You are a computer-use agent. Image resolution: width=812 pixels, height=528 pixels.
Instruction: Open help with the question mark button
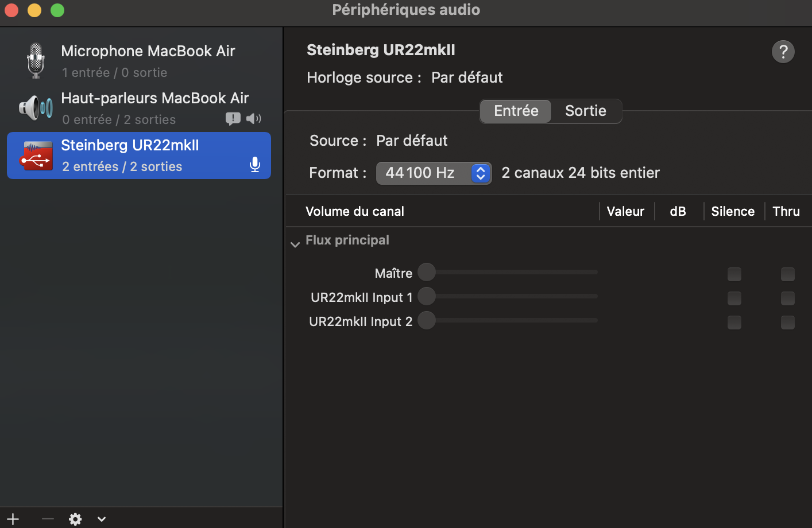(783, 52)
